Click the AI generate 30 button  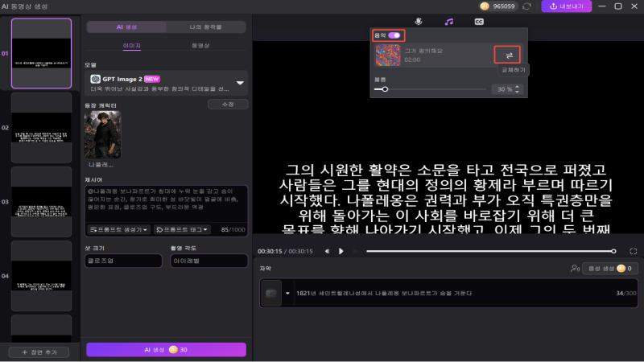pyautogui.click(x=166, y=350)
